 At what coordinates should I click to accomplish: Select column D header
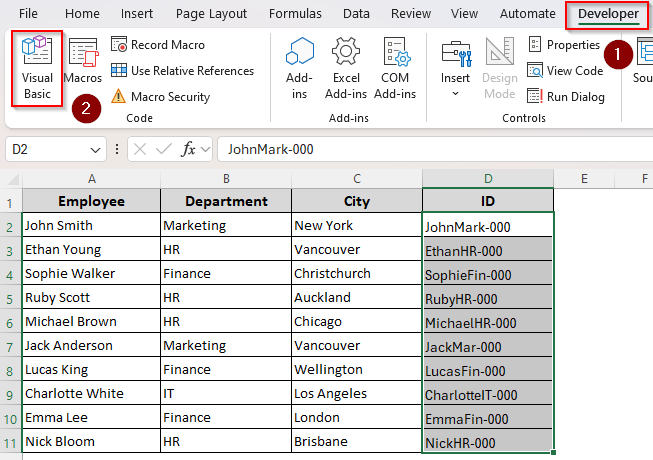coord(488,179)
